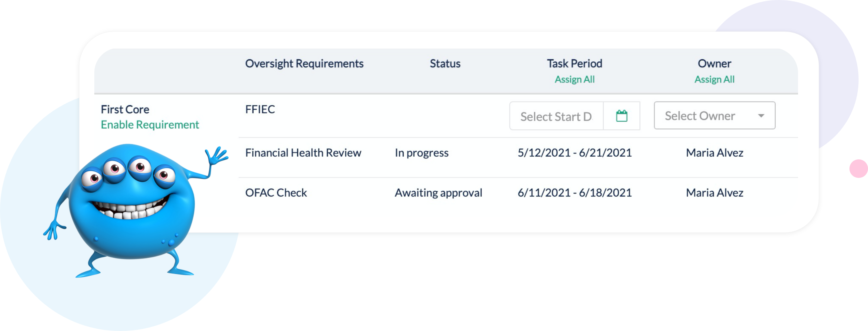Click the Enable Requirement link
868x331 pixels.
(x=150, y=125)
